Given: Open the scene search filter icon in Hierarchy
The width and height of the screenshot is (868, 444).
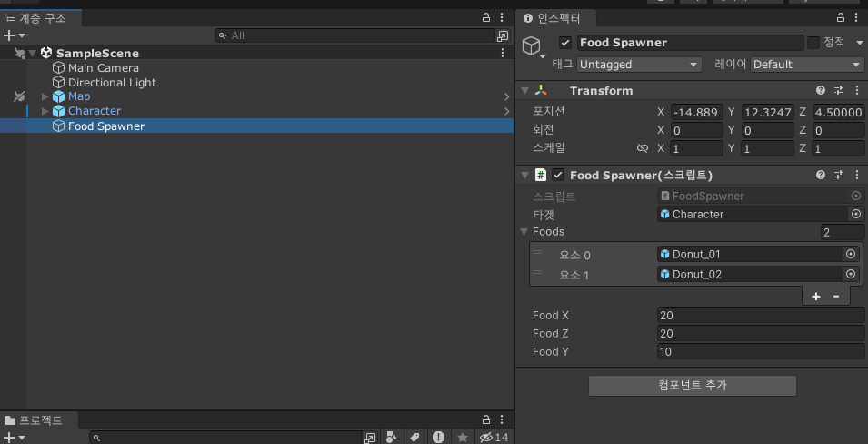Looking at the screenshot, I should pyautogui.click(x=502, y=35).
